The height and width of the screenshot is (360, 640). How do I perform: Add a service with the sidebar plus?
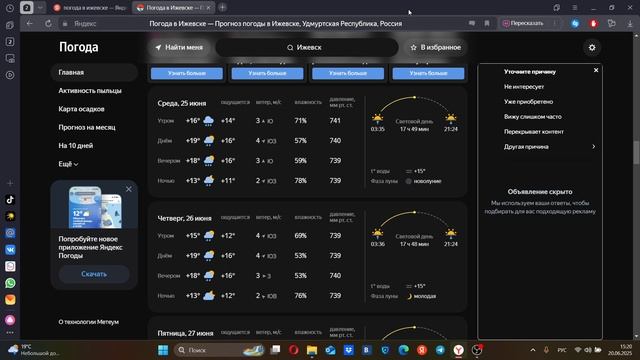(x=10, y=183)
